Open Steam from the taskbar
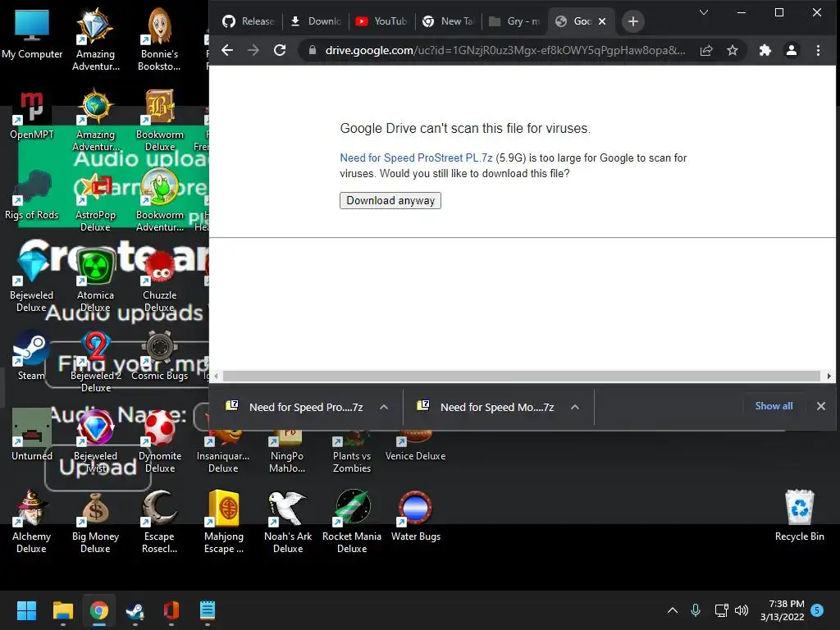 tap(135, 610)
